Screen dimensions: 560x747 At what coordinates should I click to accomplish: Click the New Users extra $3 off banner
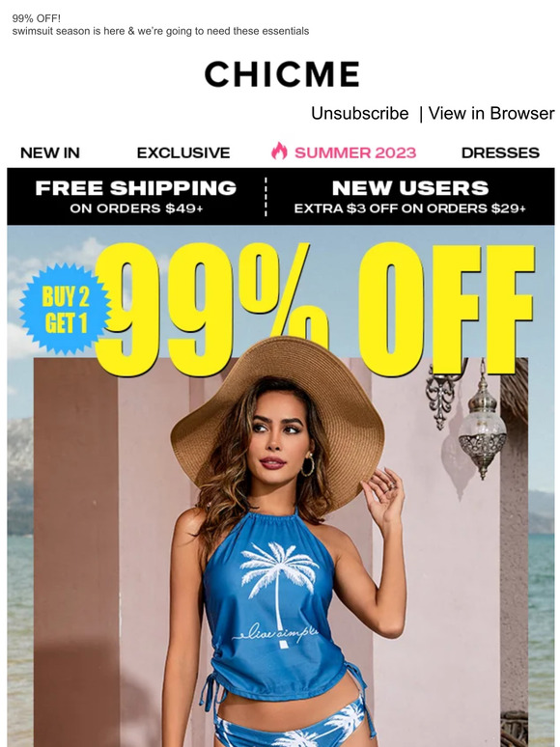410,196
